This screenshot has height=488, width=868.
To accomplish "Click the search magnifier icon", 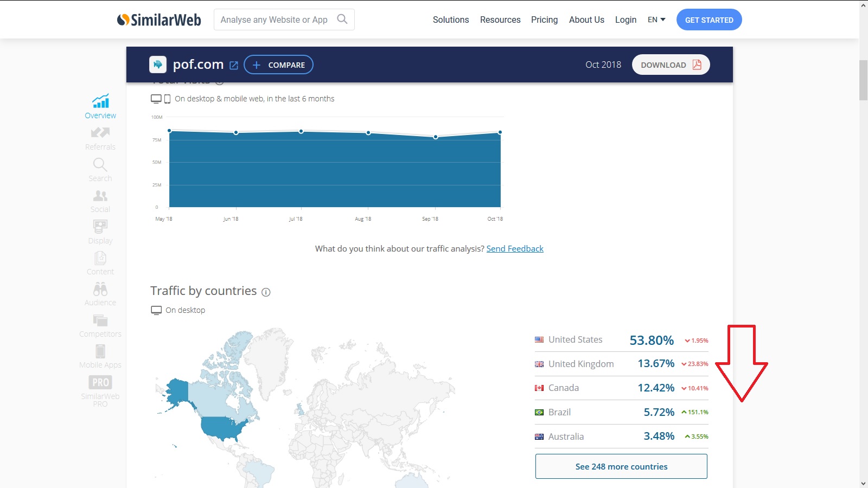I will [x=342, y=19].
